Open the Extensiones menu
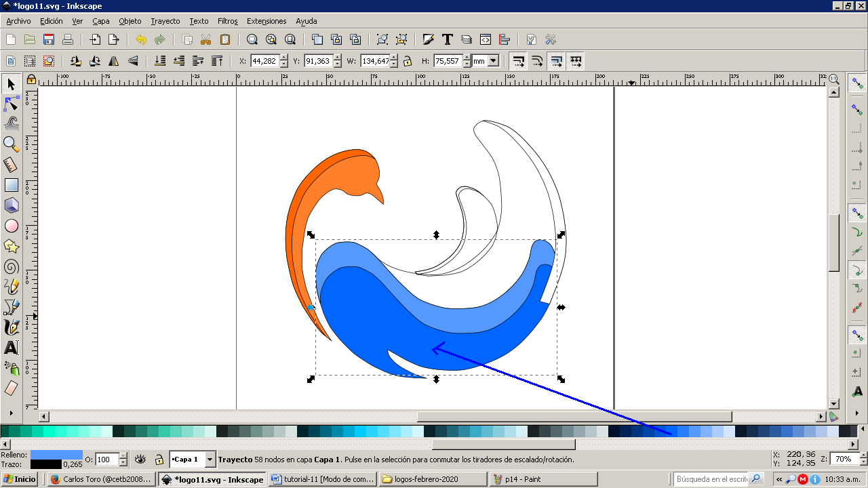Screen dimensions: 868x488 pyautogui.click(x=267, y=21)
